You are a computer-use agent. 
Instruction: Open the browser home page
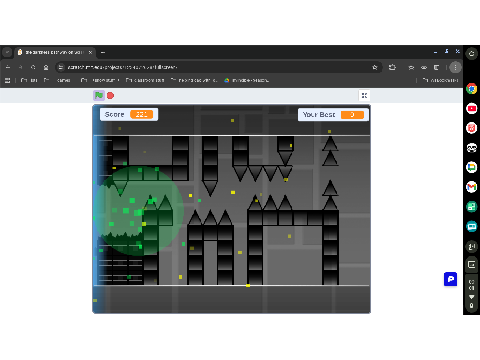[x=46, y=67]
